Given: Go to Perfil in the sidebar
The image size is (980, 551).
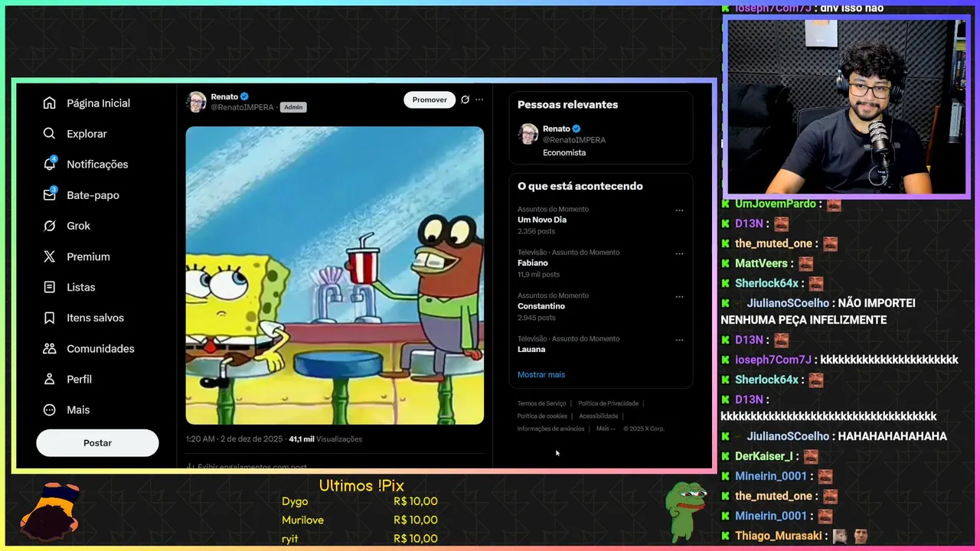Looking at the screenshot, I should click(x=67, y=379).
